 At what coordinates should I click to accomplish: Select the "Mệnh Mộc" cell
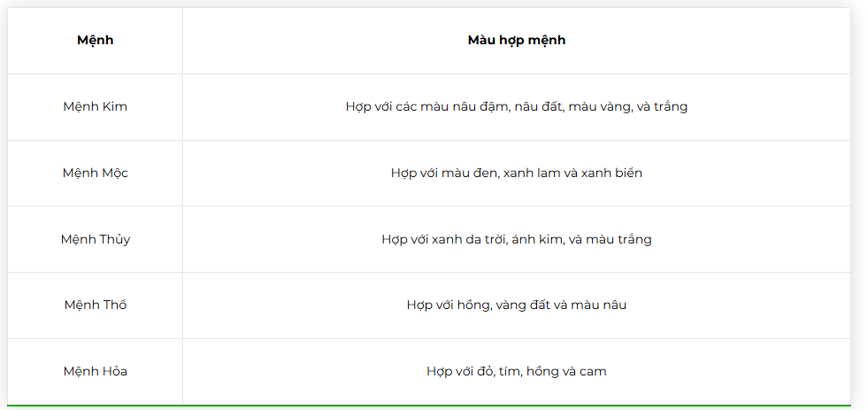coord(96,174)
